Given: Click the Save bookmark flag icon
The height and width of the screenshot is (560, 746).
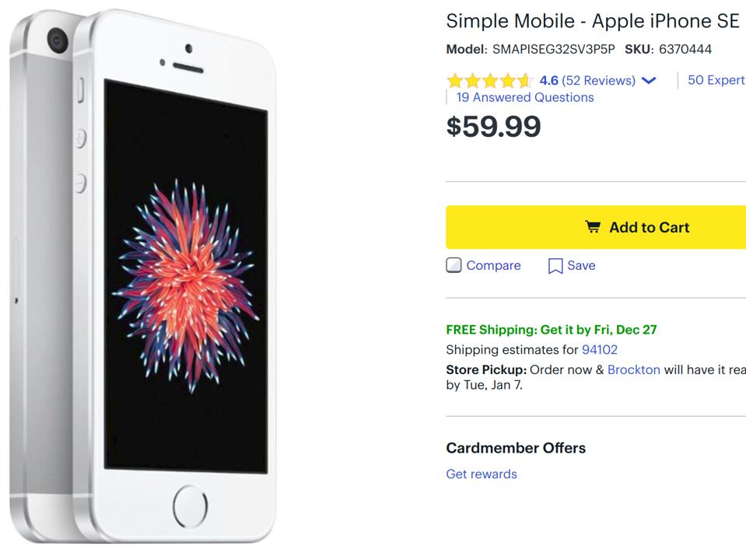Looking at the screenshot, I should click(x=554, y=265).
